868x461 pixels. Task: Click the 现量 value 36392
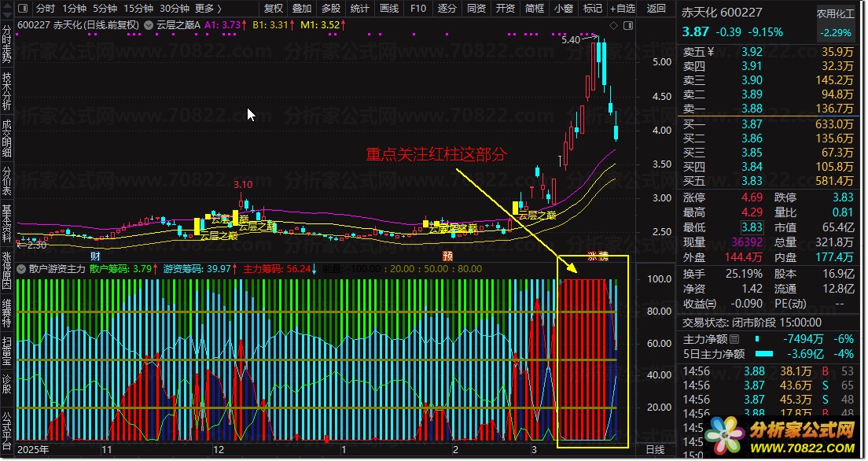pos(747,242)
